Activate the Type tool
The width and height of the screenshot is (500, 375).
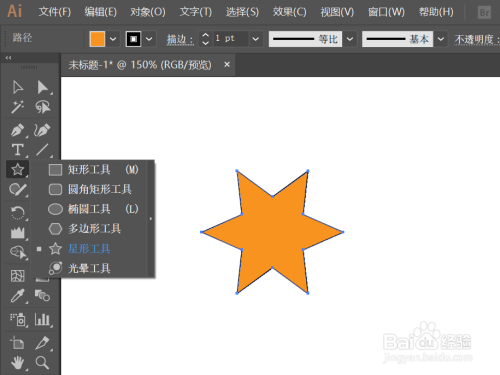pos(17,150)
